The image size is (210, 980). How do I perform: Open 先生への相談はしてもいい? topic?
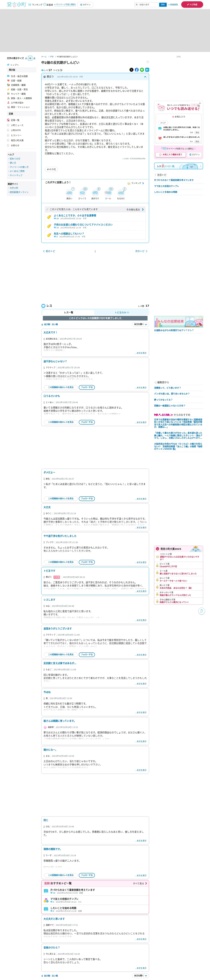[69, 234]
